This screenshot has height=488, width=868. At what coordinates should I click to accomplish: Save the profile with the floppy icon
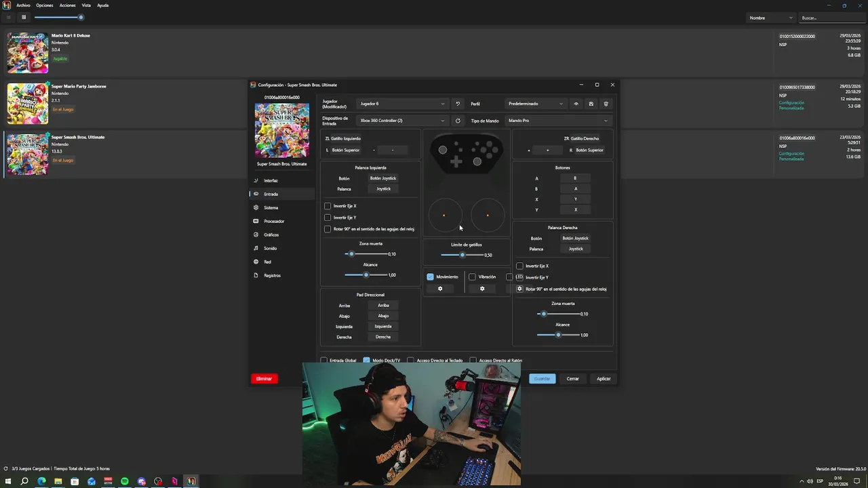pyautogui.click(x=591, y=104)
